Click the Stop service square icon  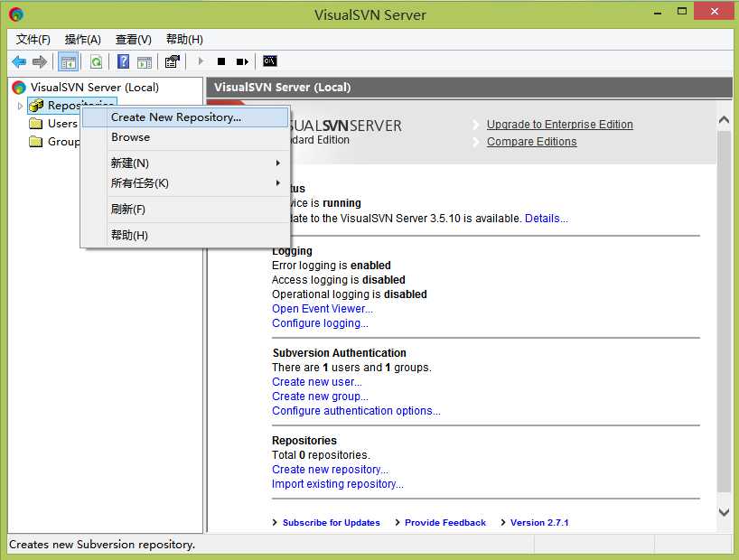(x=221, y=61)
